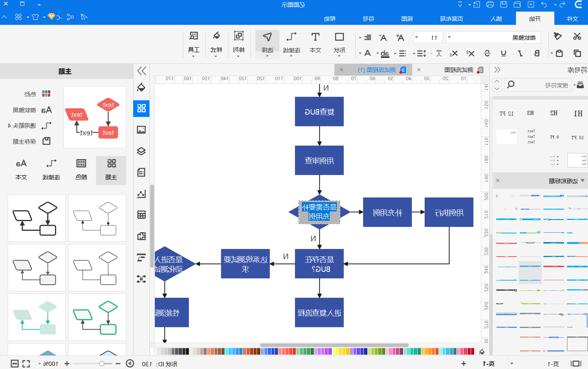Collapse the theme panel with double-chevron
This screenshot has height=369, width=588.
click(142, 71)
